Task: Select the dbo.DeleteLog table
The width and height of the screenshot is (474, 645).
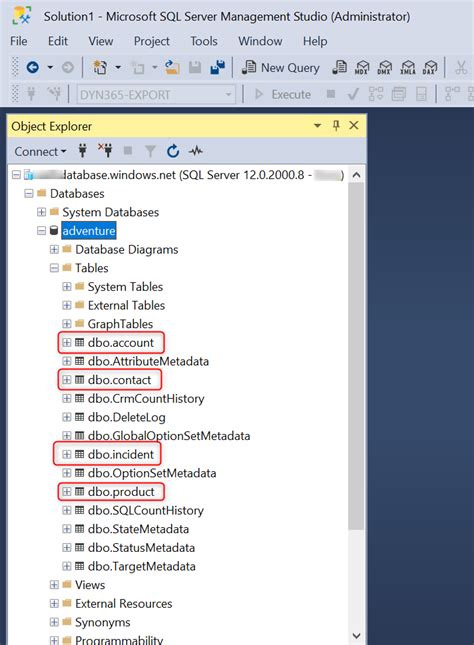Action: (x=127, y=418)
